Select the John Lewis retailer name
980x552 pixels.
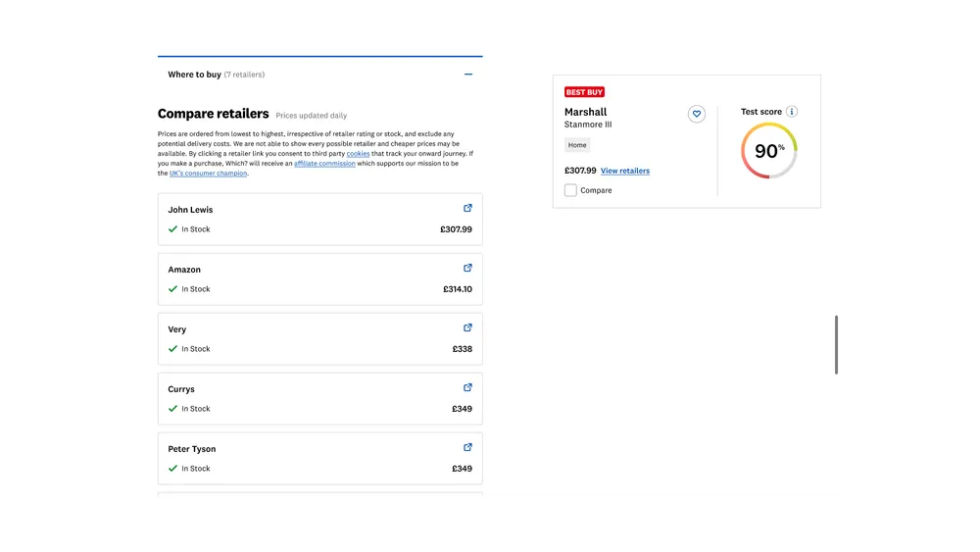click(190, 210)
